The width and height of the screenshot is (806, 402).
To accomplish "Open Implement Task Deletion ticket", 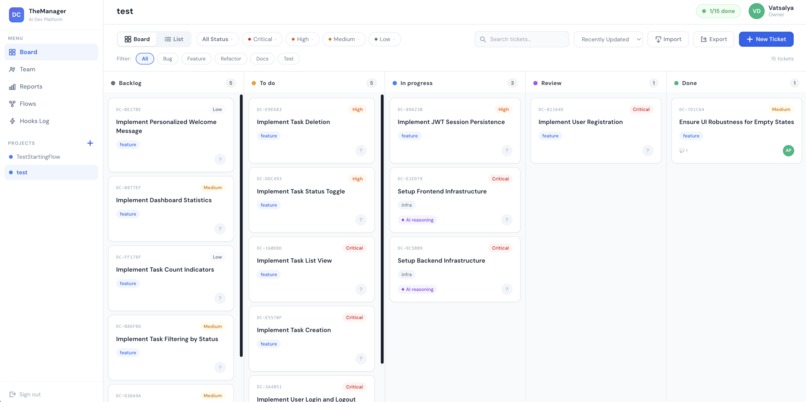I will coord(312,131).
